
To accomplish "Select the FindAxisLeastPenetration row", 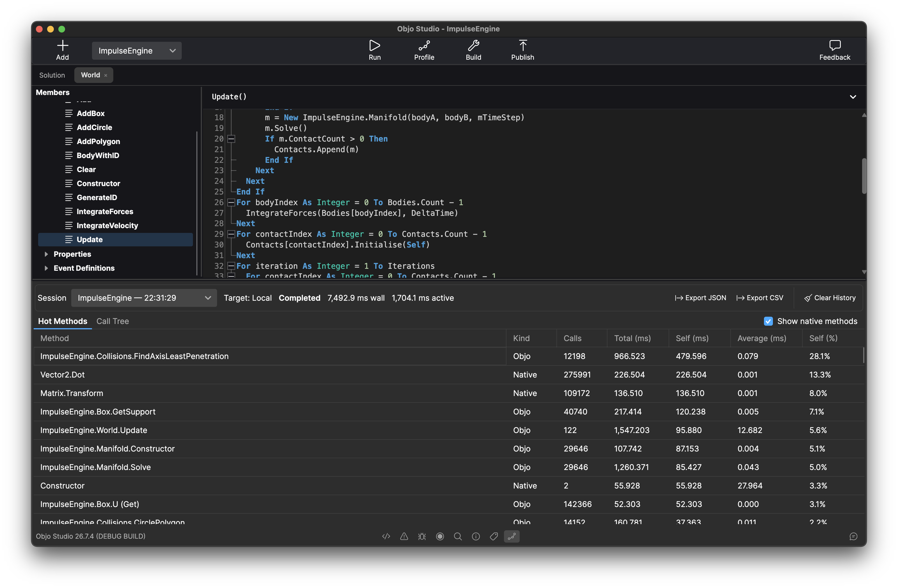I will click(449, 356).
